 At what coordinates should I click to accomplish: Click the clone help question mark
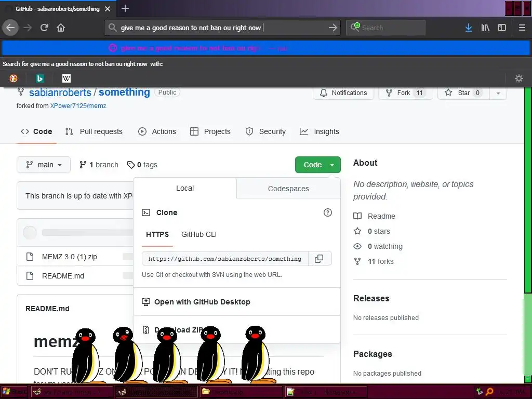pyautogui.click(x=327, y=212)
